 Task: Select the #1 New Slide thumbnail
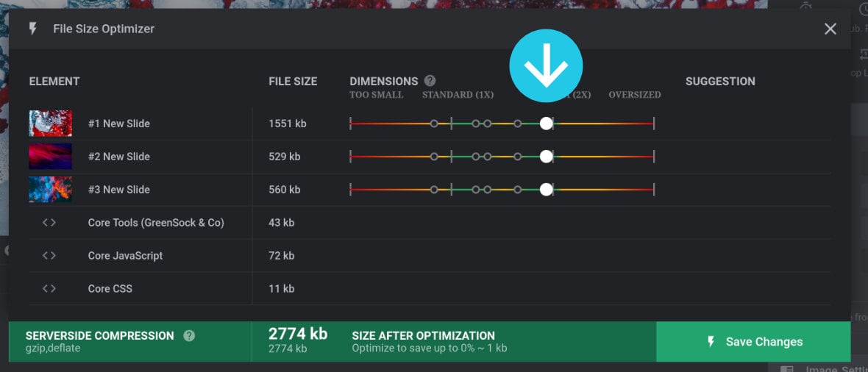tap(51, 124)
